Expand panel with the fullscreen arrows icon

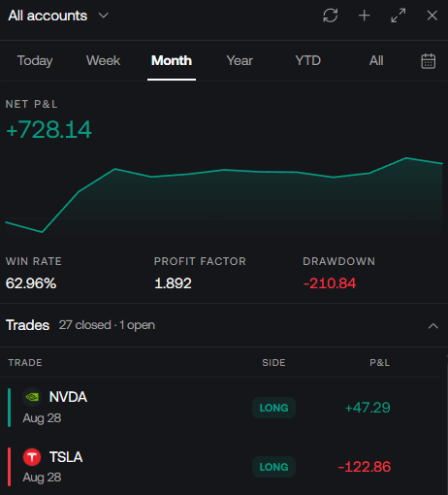399,16
